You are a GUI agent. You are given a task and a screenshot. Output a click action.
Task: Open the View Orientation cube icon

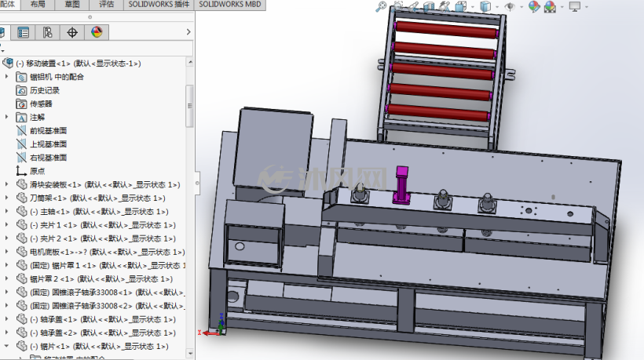461,6
